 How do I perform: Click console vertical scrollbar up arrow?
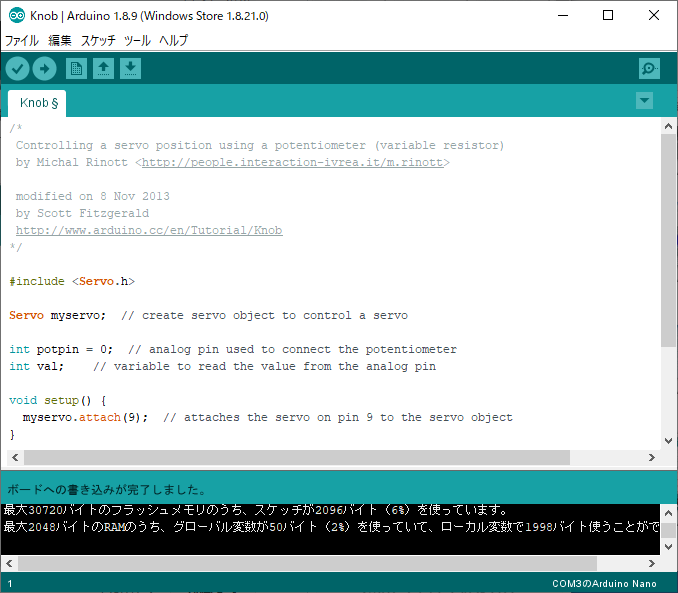[668, 513]
